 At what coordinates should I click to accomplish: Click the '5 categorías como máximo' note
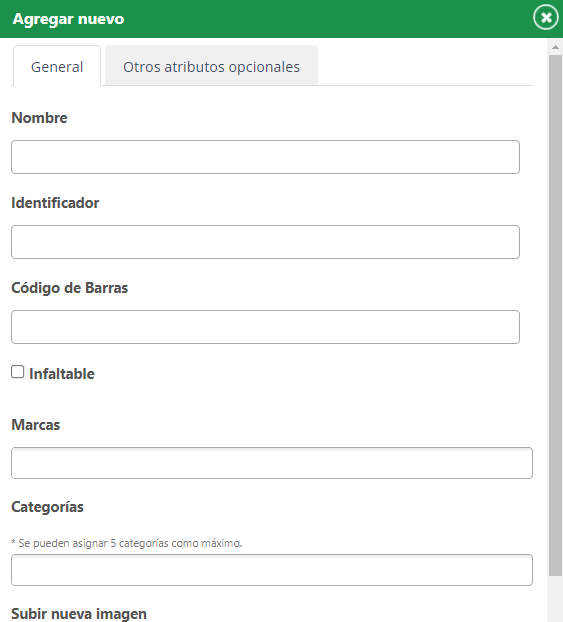(127, 543)
